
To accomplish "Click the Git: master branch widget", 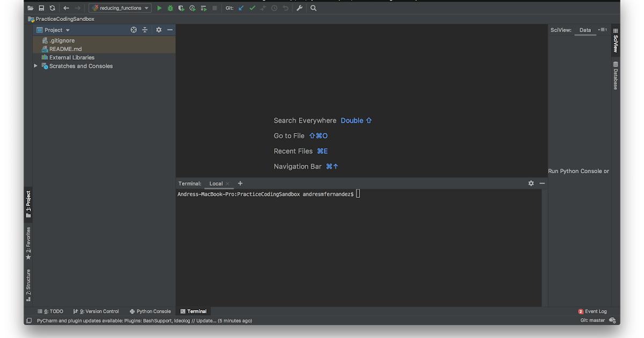I will pyautogui.click(x=592, y=320).
